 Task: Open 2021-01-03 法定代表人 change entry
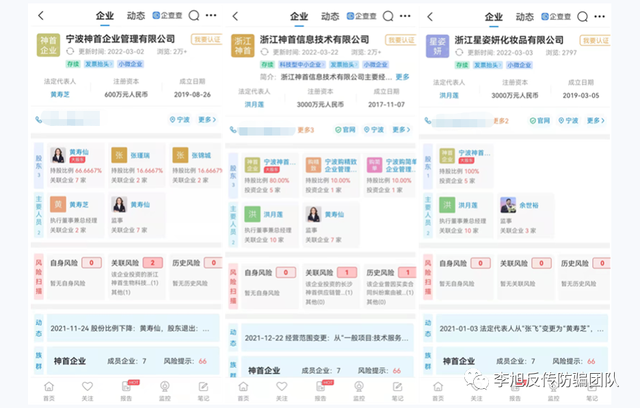point(522,328)
